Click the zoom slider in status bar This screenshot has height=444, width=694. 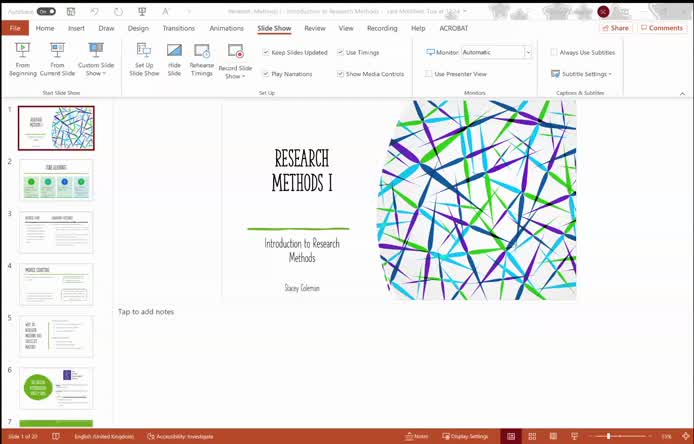[x=608, y=437]
